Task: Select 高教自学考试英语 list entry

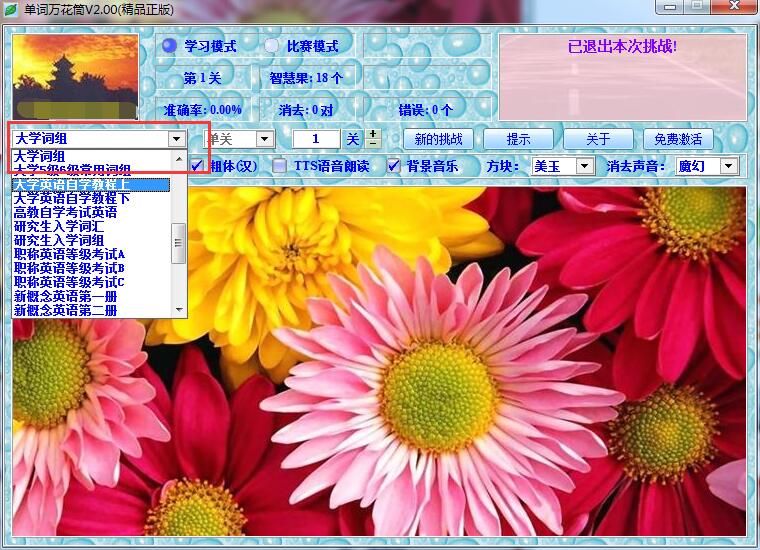Action: [91, 212]
